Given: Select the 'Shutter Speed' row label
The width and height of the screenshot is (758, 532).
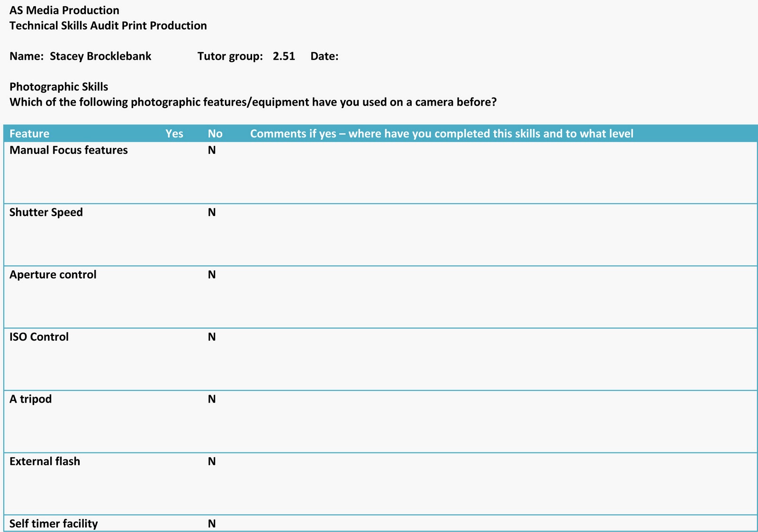Looking at the screenshot, I should point(46,212).
